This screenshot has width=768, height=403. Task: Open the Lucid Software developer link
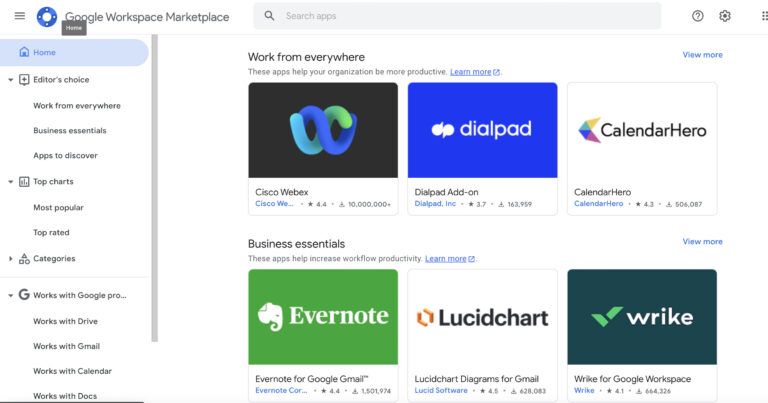[x=441, y=391]
